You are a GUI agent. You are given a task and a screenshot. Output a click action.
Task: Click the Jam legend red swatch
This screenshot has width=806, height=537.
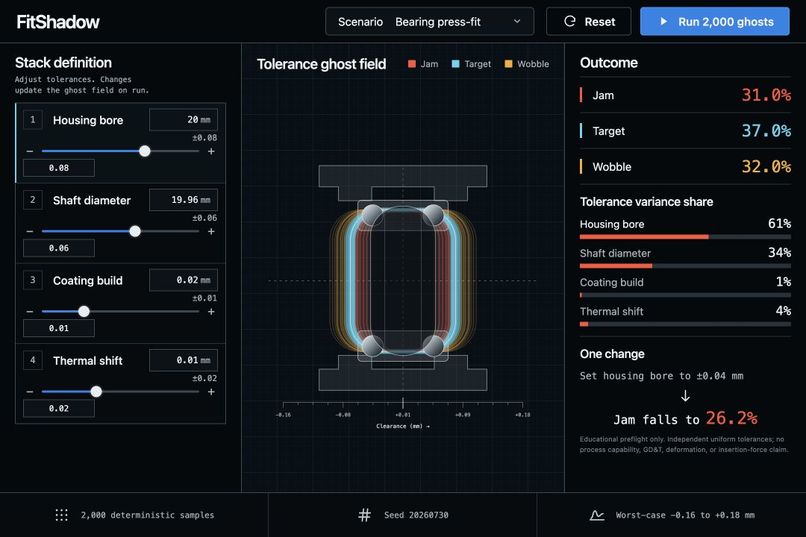point(412,64)
